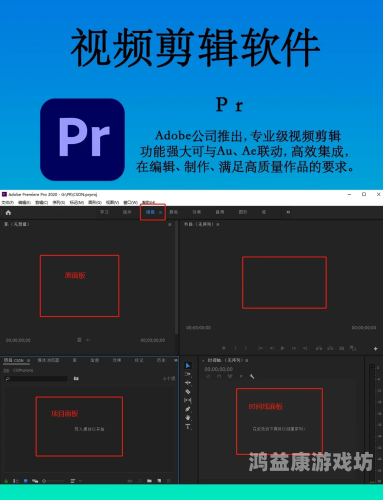Expand Project panel tab overflow (>>)

(x=176, y=360)
